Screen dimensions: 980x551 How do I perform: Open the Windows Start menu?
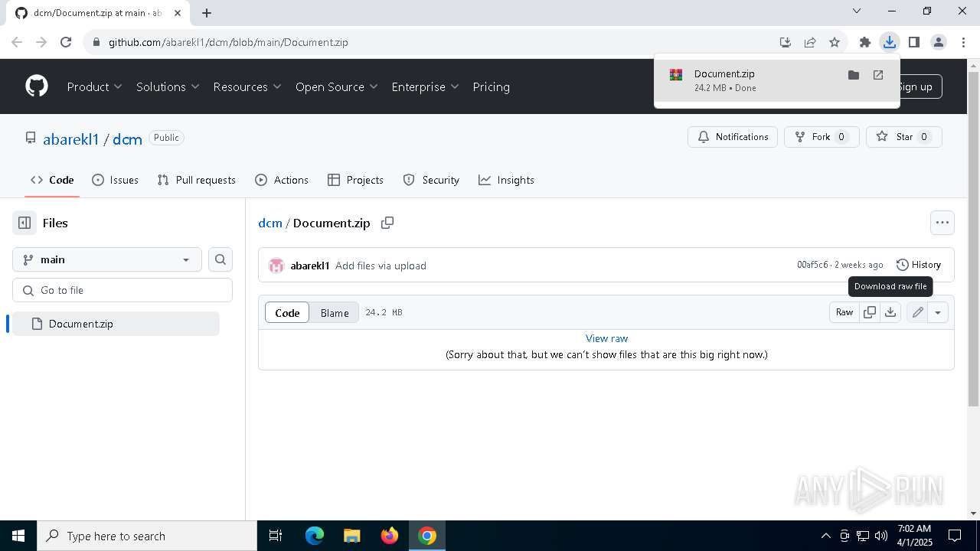coord(18,536)
